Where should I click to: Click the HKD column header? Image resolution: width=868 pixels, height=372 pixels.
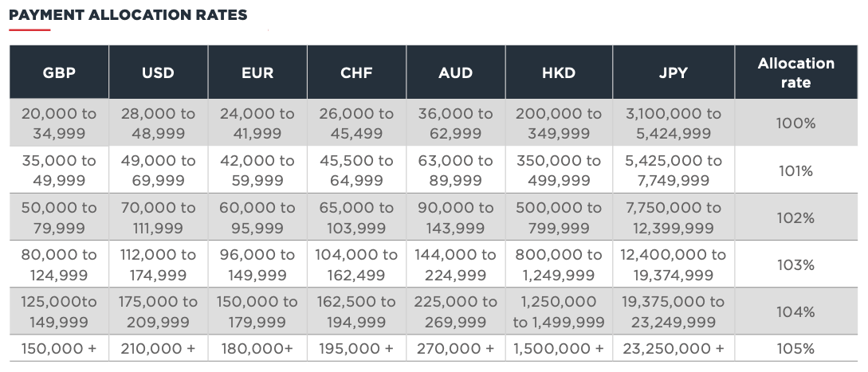pyautogui.click(x=558, y=72)
